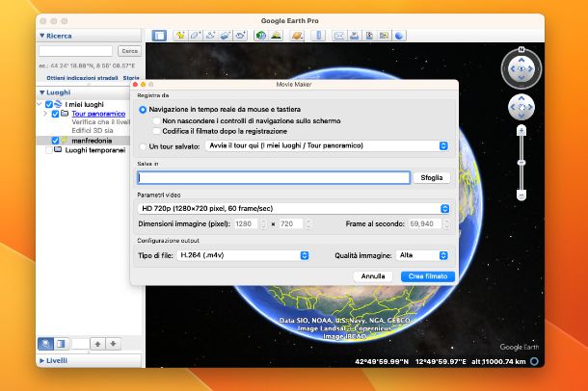Open the ruler measuring tool
Viewport: 588px width, 391px height.
click(318, 36)
